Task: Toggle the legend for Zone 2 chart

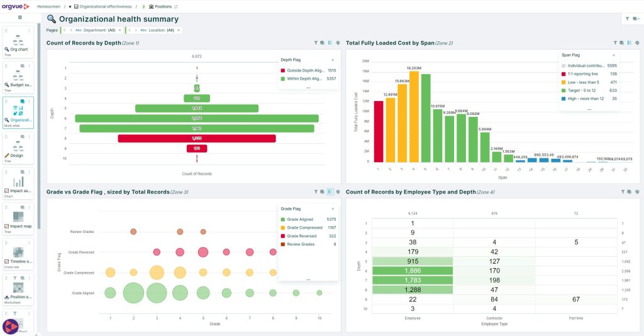Action: [629, 43]
